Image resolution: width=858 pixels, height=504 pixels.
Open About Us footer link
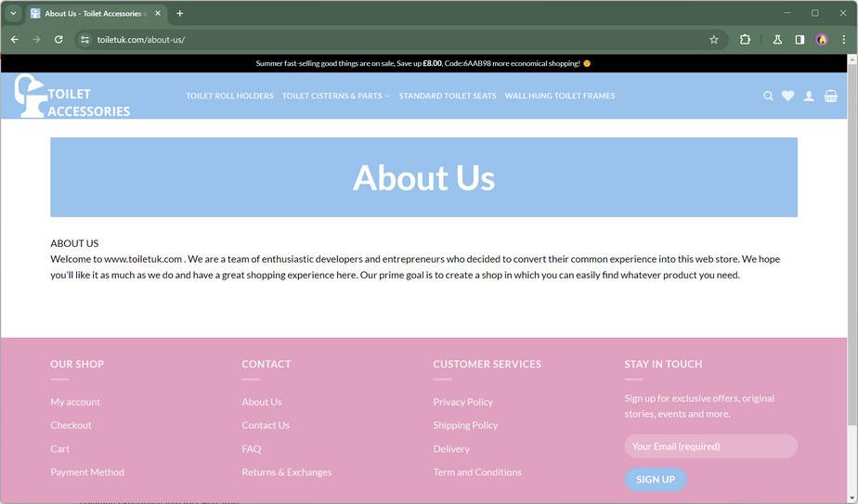click(x=262, y=402)
